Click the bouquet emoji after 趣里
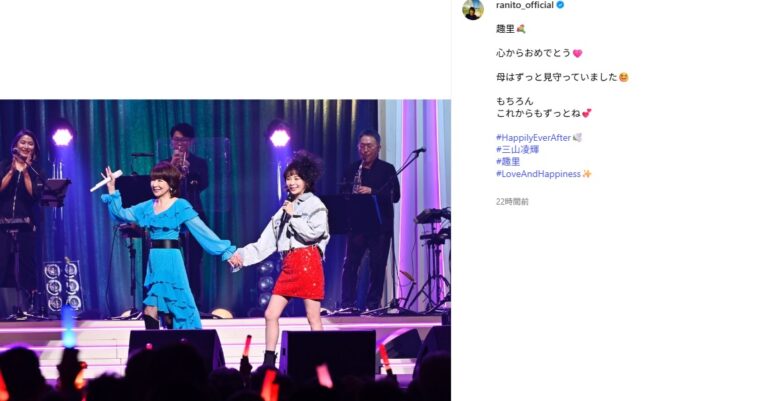 tap(521, 29)
